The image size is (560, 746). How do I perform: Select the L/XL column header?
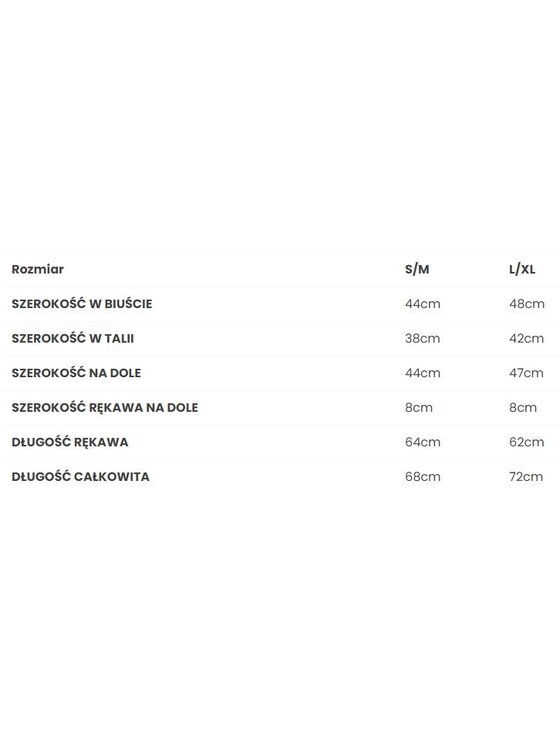[x=522, y=269]
